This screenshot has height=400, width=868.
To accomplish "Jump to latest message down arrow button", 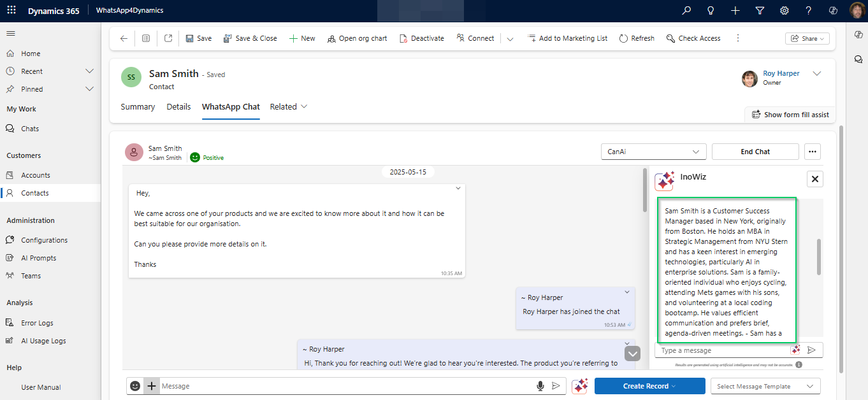I will pos(632,353).
